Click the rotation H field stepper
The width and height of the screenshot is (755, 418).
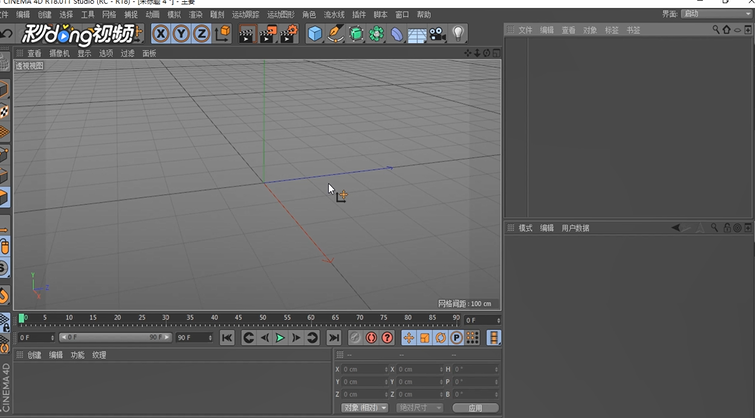[x=498, y=369]
